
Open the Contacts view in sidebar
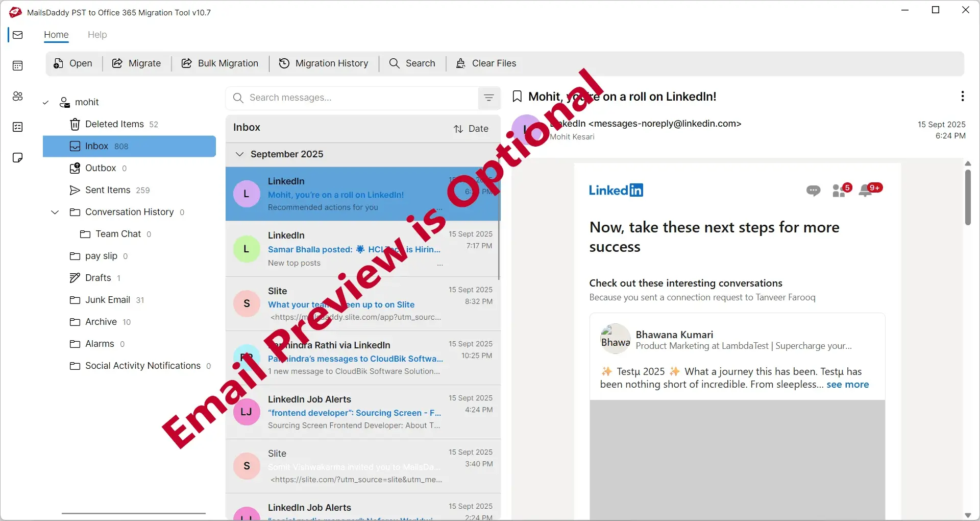tap(18, 96)
